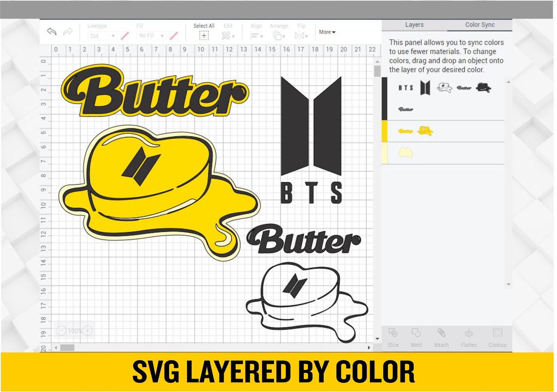Image resolution: width=557 pixels, height=392 pixels.
Task: Click the zoom out minus button
Action: click(x=61, y=331)
